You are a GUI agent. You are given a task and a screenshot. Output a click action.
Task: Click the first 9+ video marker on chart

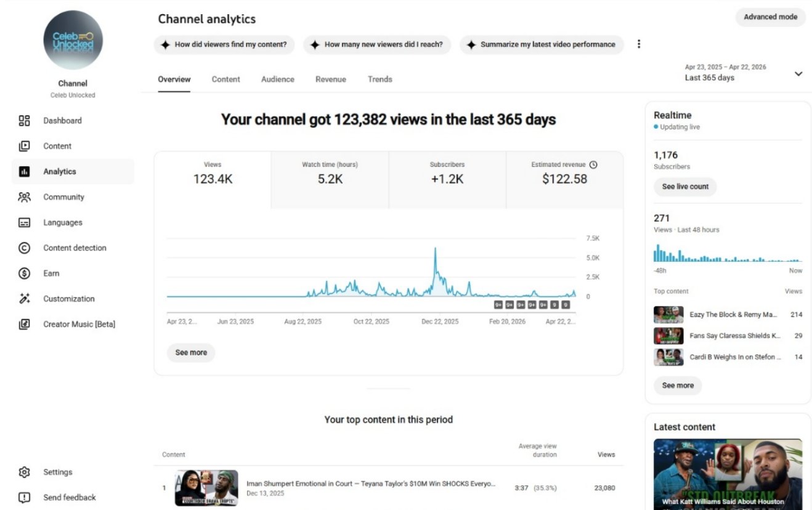(x=498, y=304)
